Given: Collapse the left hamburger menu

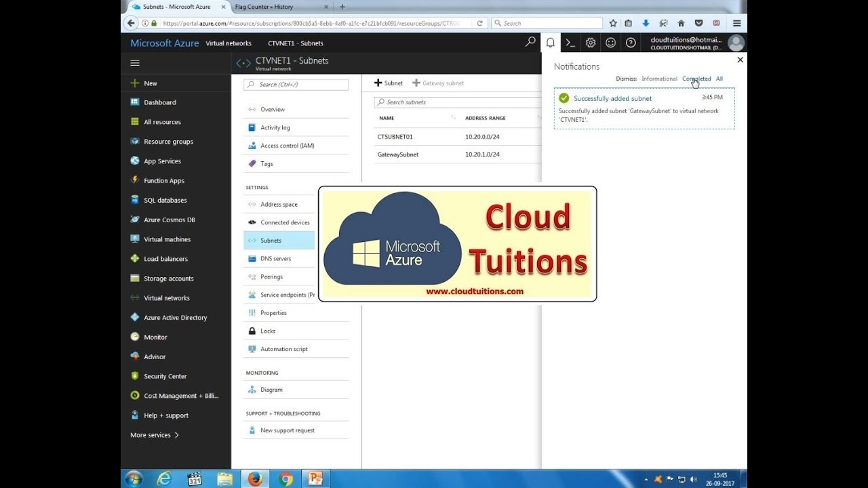Looking at the screenshot, I should (135, 63).
